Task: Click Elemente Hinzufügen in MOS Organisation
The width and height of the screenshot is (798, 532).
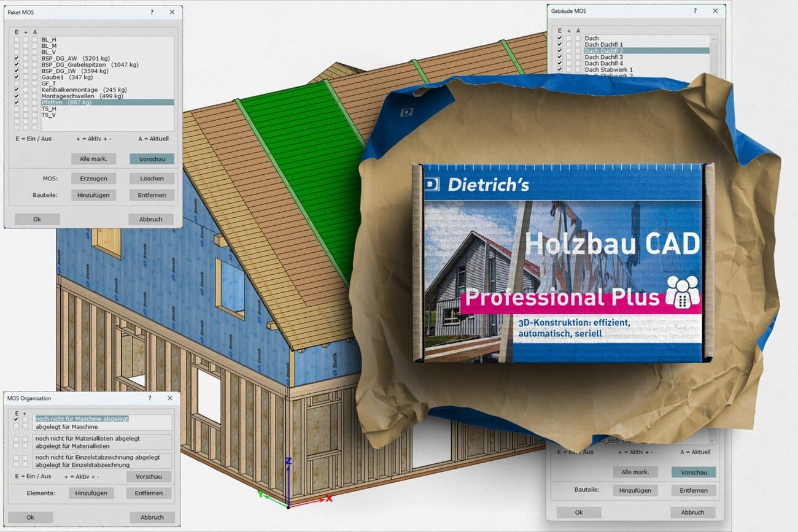Action: pos(91,493)
